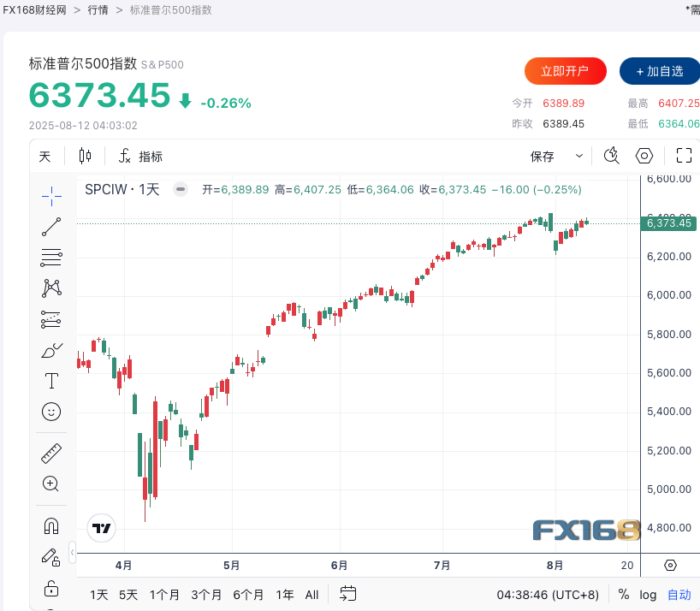Toggle the log scale option
700x611 pixels.
648,595
